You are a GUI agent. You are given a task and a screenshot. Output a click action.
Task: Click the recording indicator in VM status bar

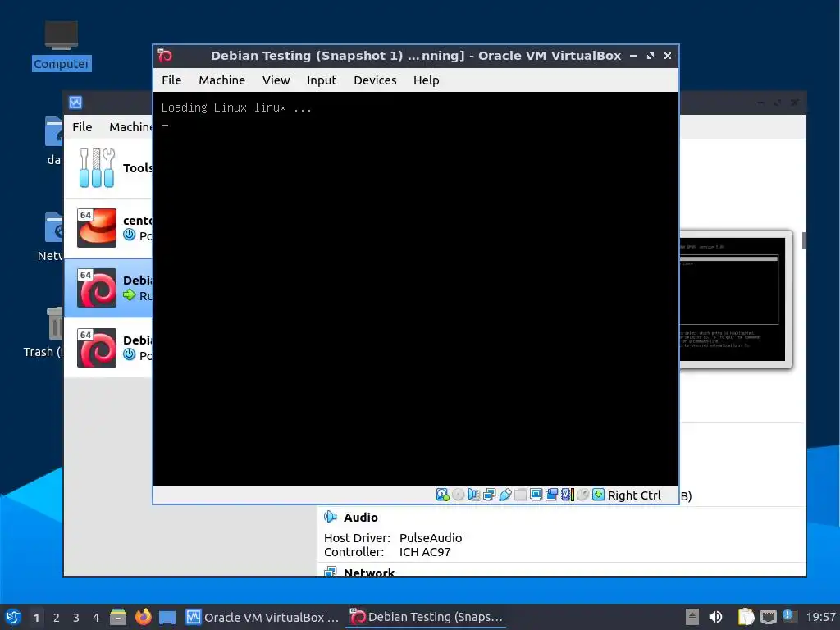551,495
